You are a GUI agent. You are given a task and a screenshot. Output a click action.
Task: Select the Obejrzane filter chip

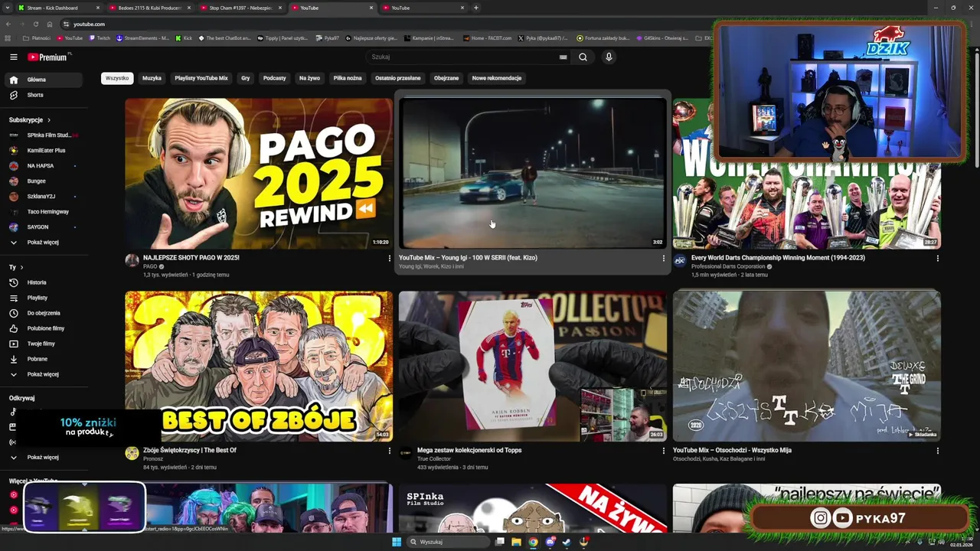pyautogui.click(x=446, y=78)
